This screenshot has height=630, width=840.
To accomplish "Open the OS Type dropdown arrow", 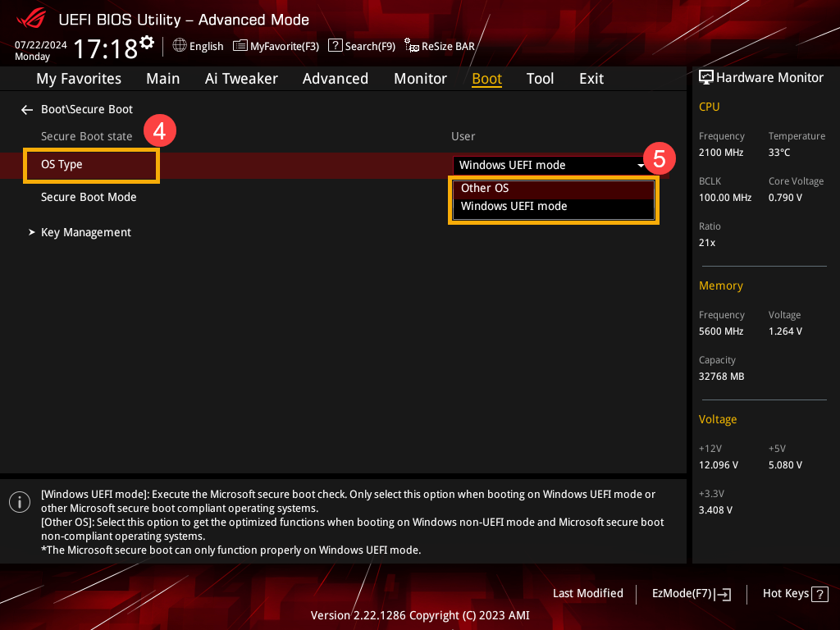I will tap(640, 166).
